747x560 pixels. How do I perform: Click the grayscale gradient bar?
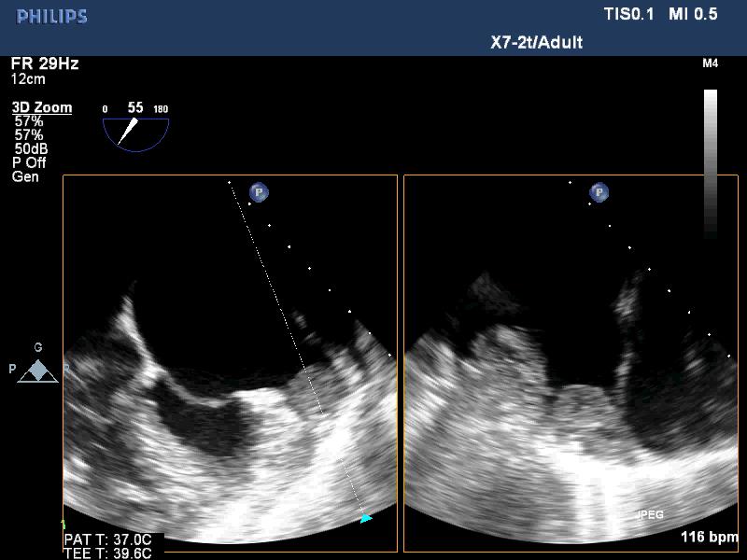pyautogui.click(x=711, y=163)
